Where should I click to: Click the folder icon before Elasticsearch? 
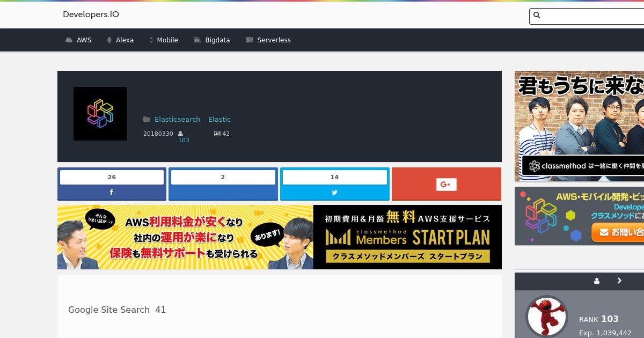(x=147, y=119)
